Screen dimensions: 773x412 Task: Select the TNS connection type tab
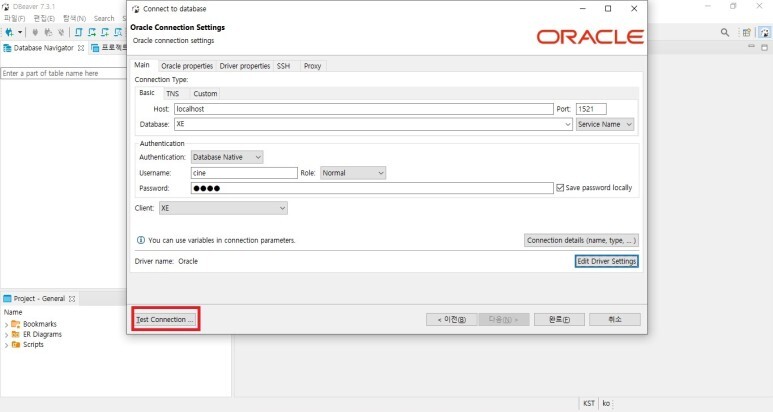point(173,94)
